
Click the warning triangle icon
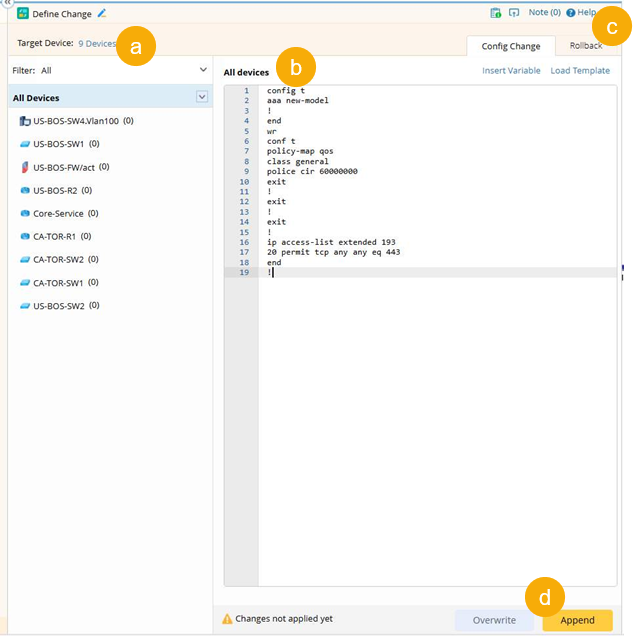(227, 619)
